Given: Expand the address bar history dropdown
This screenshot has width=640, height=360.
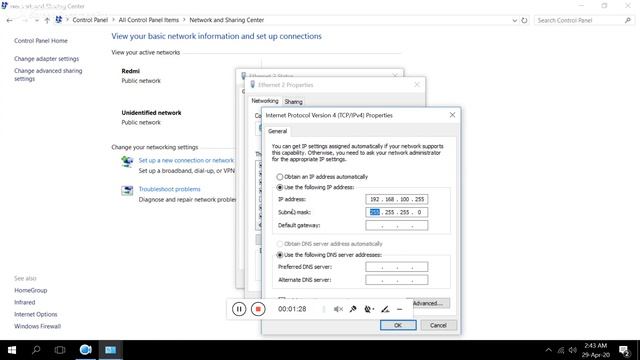Looking at the screenshot, I should [x=514, y=20].
